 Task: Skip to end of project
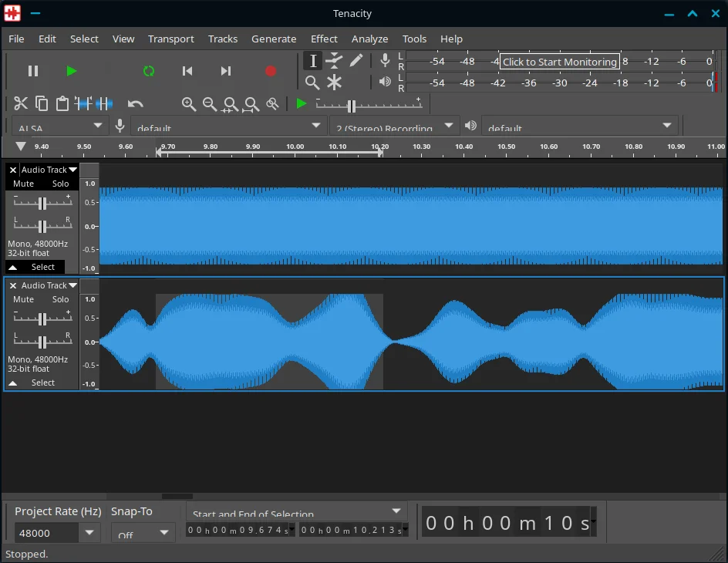point(226,71)
